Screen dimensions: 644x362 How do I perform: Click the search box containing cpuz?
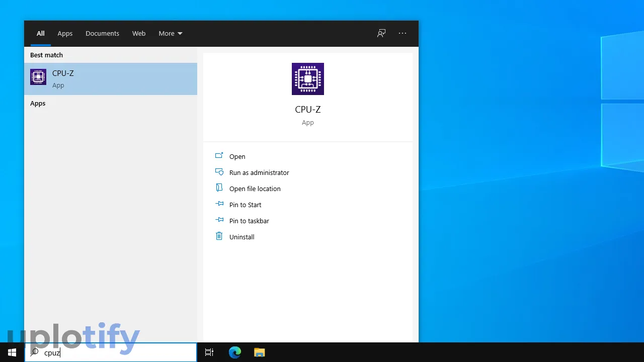111,352
